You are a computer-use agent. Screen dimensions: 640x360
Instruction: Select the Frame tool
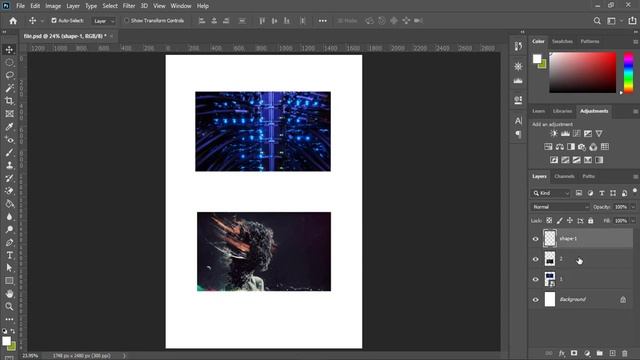[x=9, y=114]
